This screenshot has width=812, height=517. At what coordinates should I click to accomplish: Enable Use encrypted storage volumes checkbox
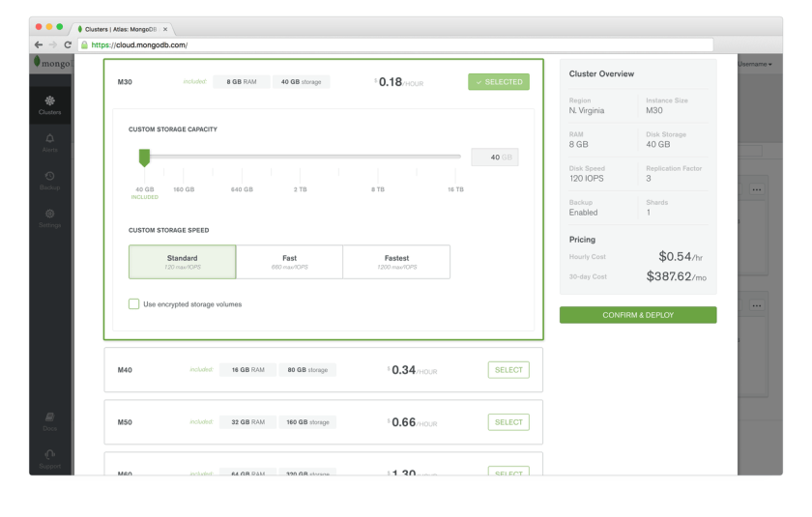(x=134, y=303)
